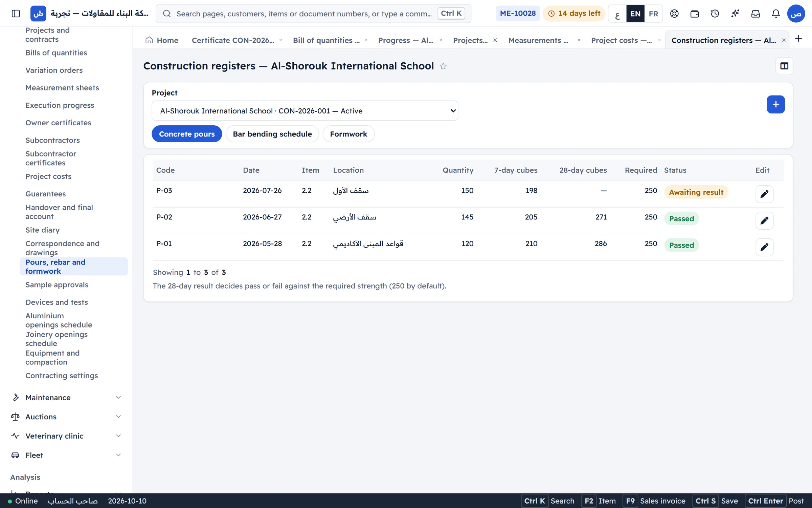
Task: Switch to Project costs tab
Action: (621, 40)
